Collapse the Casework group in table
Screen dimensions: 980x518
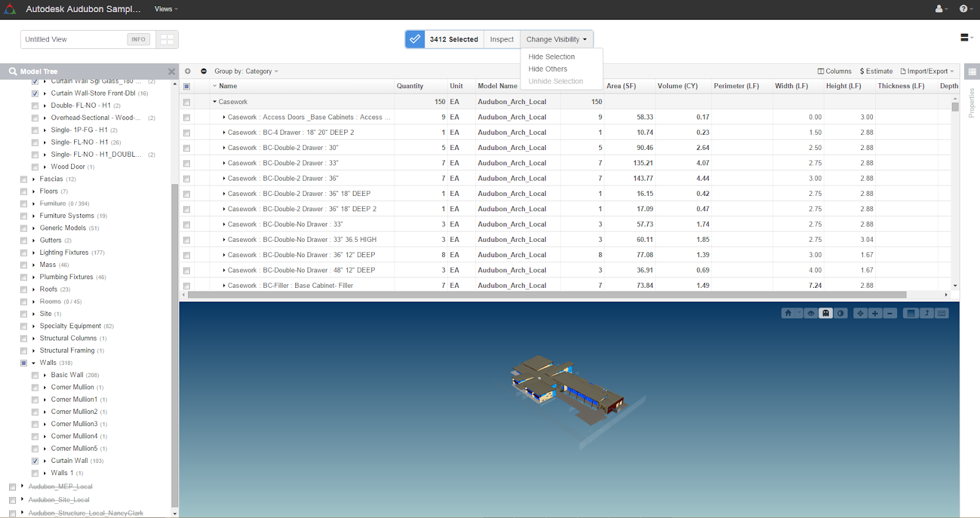[215, 102]
